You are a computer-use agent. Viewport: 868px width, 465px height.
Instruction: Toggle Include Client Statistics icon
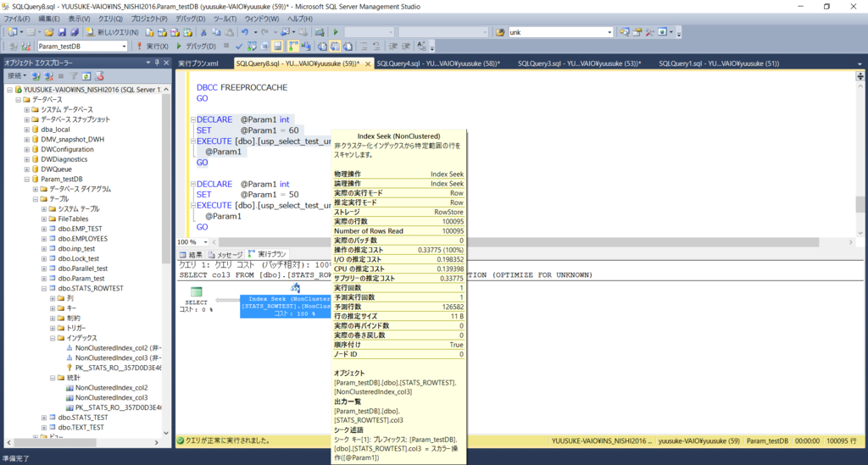click(x=305, y=47)
